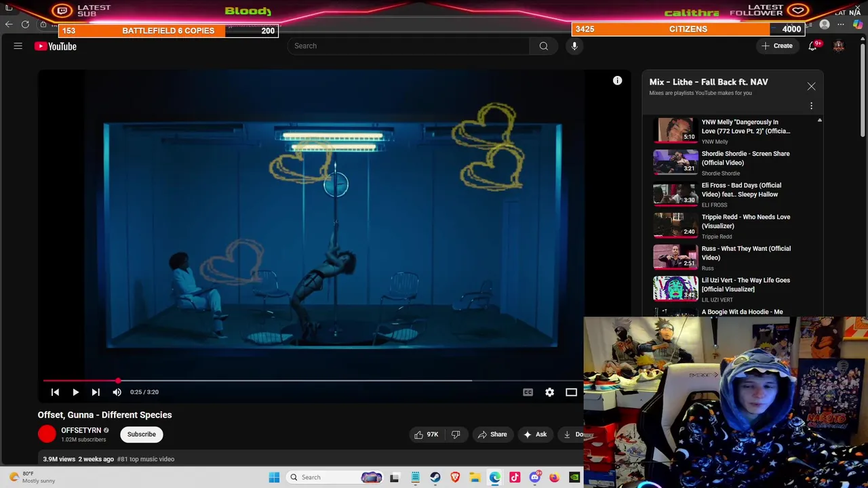Skip to previous video in mix

coord(56,392)
